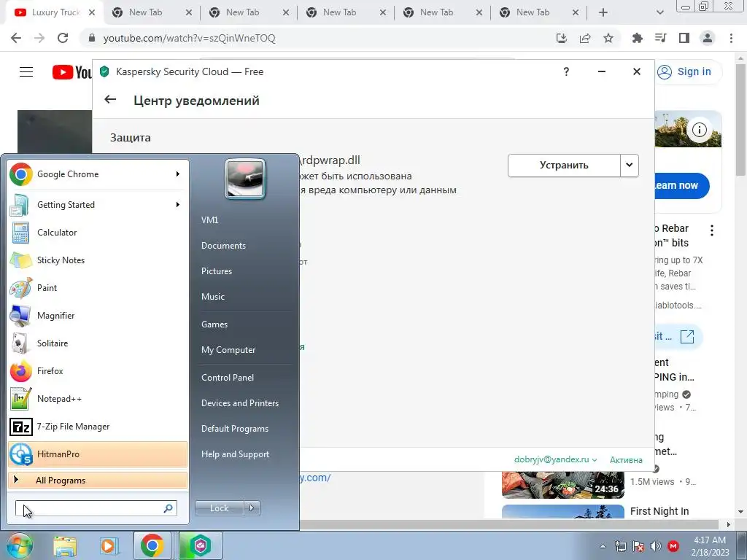Click Устранить button in Kaspersky

pyautogui.click(x=564, y=166)
